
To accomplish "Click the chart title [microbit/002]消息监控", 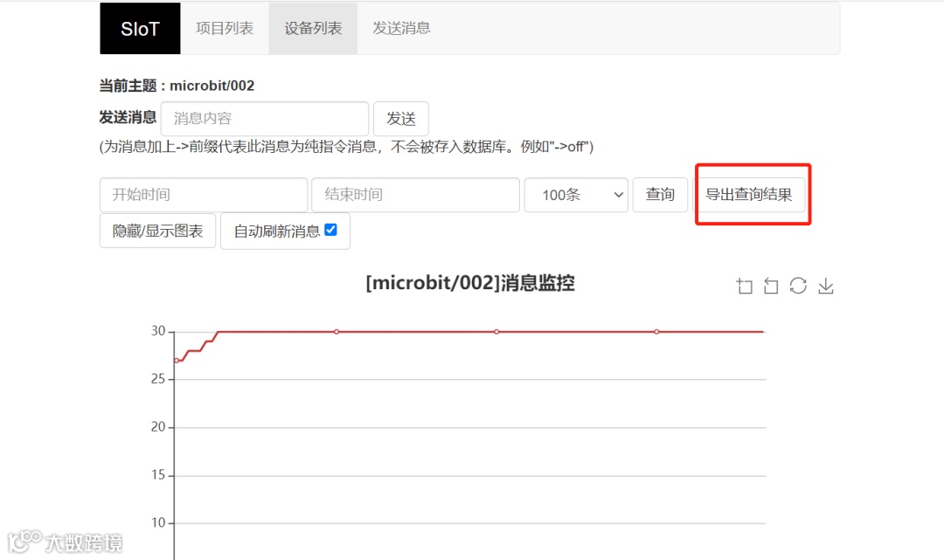I will tap(470, 283).
